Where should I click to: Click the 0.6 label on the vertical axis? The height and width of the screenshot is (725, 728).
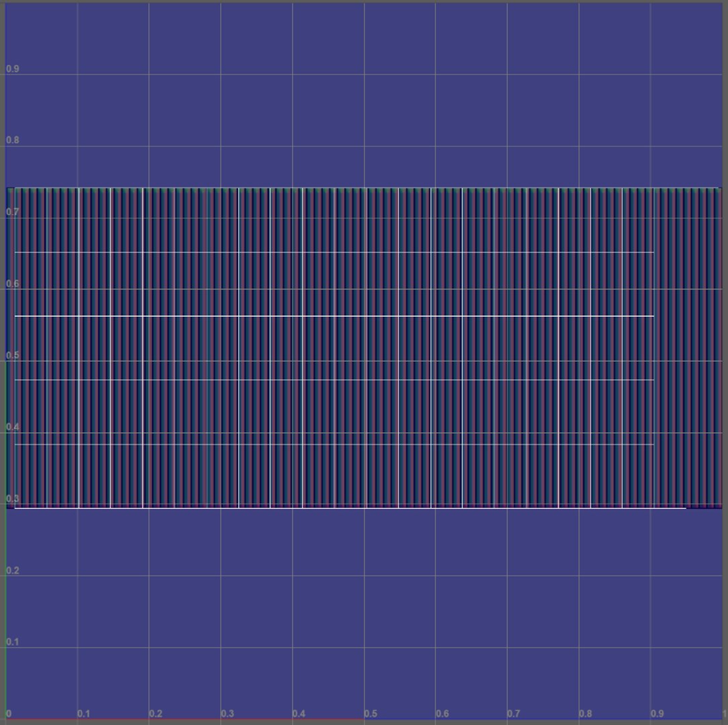tap(13, 284)
